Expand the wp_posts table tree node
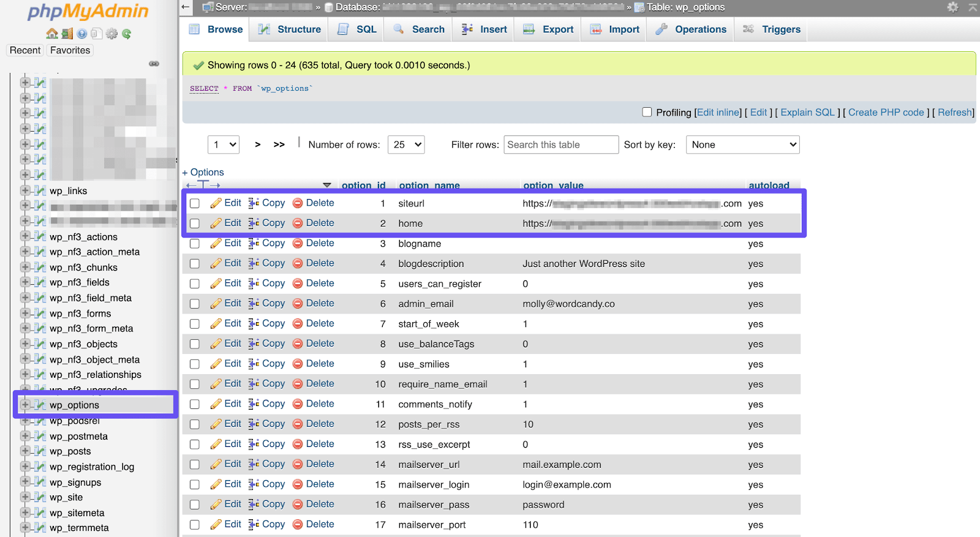This screenshot has height=537, width=980. (25, 451)
